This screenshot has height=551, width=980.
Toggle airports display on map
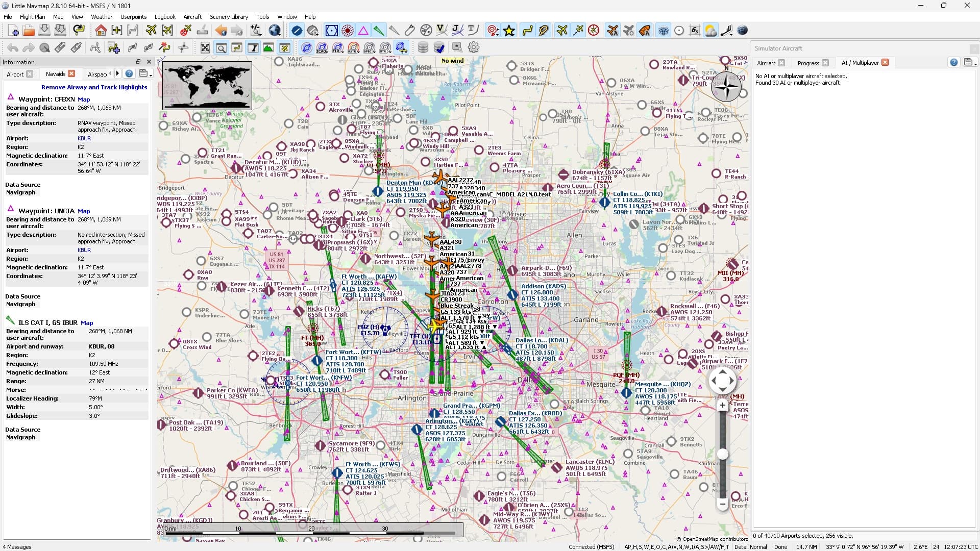(297, 31)
